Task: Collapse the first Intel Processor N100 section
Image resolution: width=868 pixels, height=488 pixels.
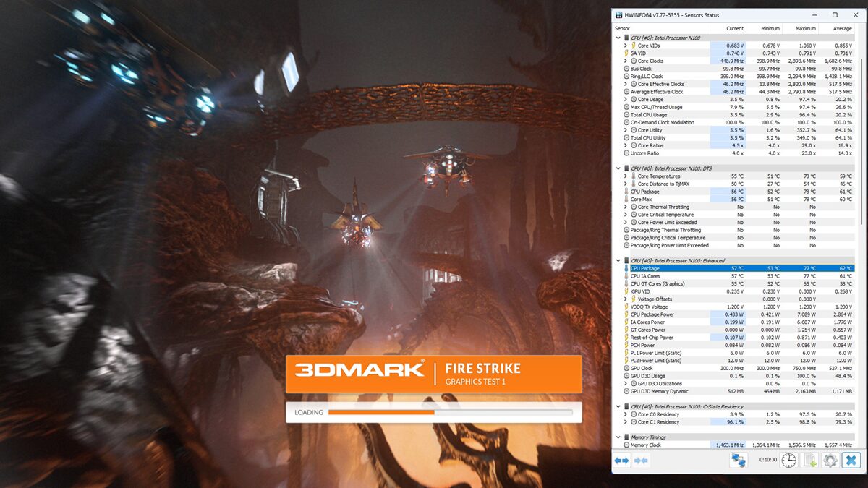Action: tap(618, 38)
